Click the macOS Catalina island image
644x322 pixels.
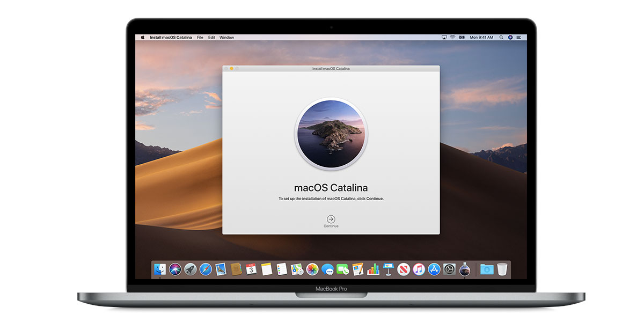[331, 133]
